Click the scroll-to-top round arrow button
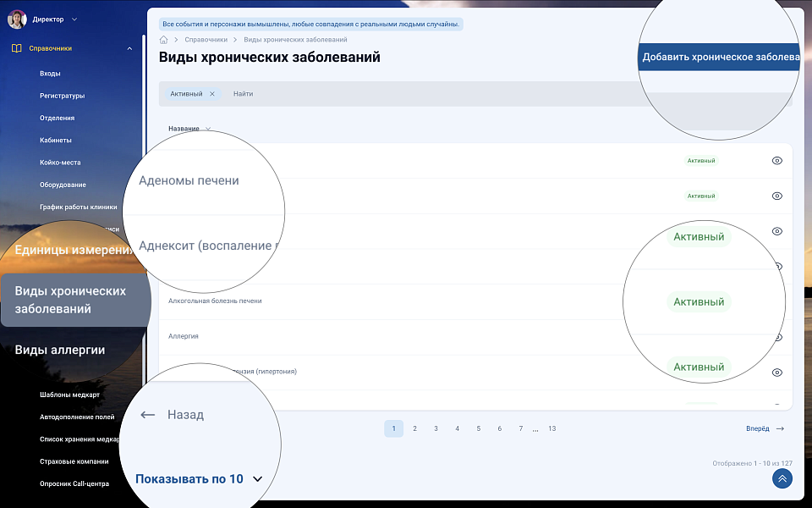The height and width of the screenshot is (508, 812). pos(782,479)
